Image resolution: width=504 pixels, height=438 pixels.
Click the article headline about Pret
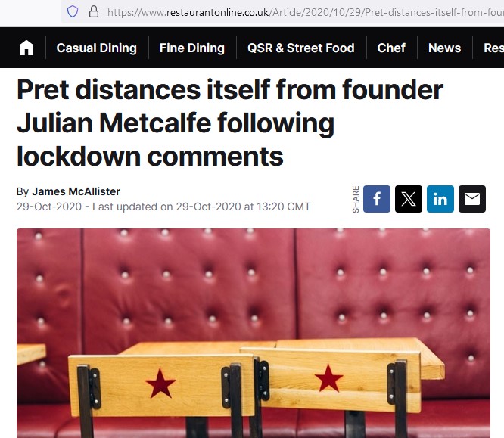tap(230, 123)
